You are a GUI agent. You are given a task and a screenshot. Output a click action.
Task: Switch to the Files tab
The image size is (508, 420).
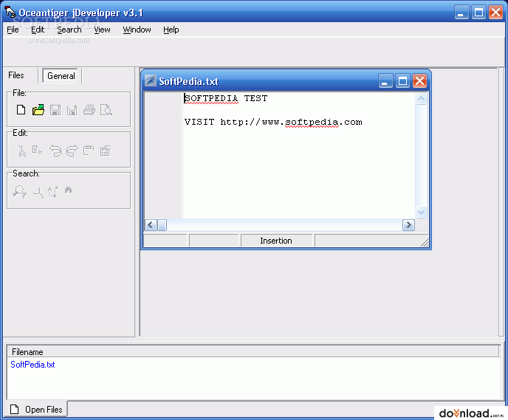(16, 75)
